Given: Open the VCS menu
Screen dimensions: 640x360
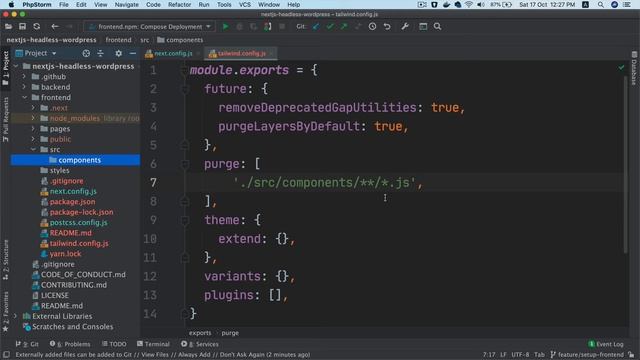Looking at the screenshot, I should [x=244, y=4].
